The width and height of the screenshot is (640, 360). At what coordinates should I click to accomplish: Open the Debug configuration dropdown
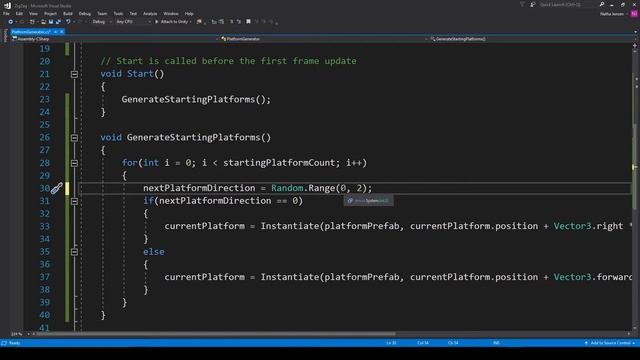pyautogui.click(x=101, y=22)
